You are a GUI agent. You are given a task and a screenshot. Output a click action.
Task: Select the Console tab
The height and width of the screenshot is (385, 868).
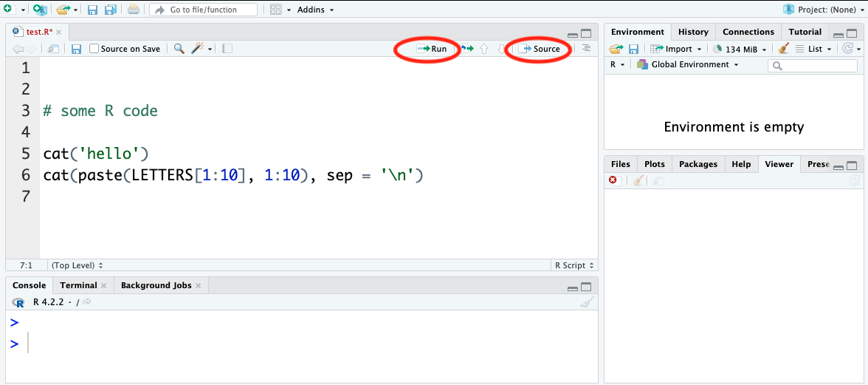(30, 285)
